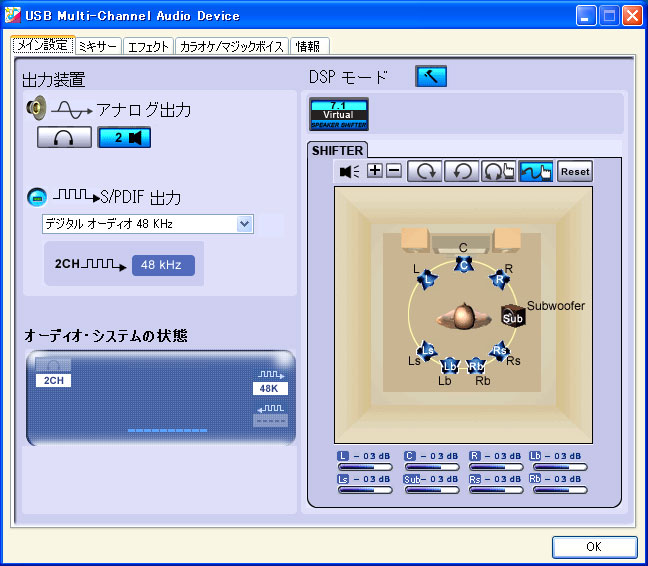648x566 pixels.
Task: Select 2-speaker analog output mode
Action: (124, 138)
